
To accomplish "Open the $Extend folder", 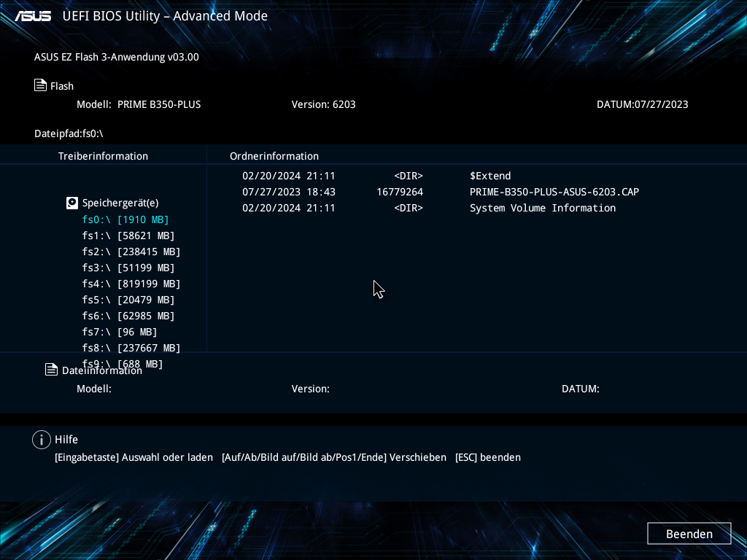I will [490, 176].
